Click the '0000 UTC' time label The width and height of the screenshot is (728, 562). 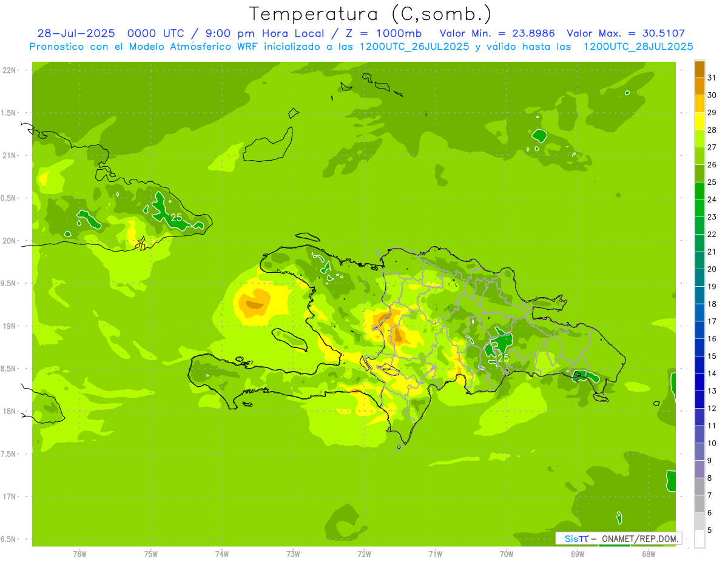[156, 33]
